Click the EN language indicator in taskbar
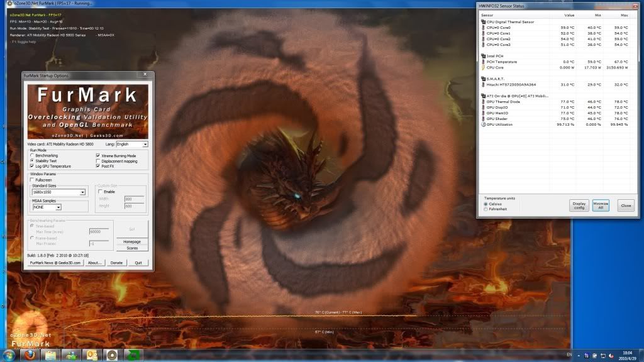 point(569,354)
